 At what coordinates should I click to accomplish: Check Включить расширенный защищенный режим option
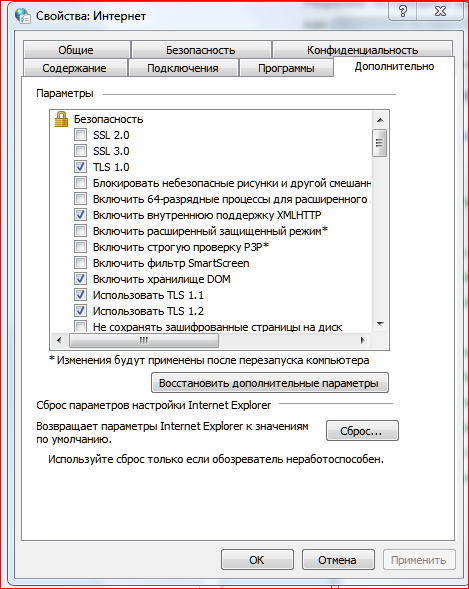pyautogui.click(x=80, y=231)
